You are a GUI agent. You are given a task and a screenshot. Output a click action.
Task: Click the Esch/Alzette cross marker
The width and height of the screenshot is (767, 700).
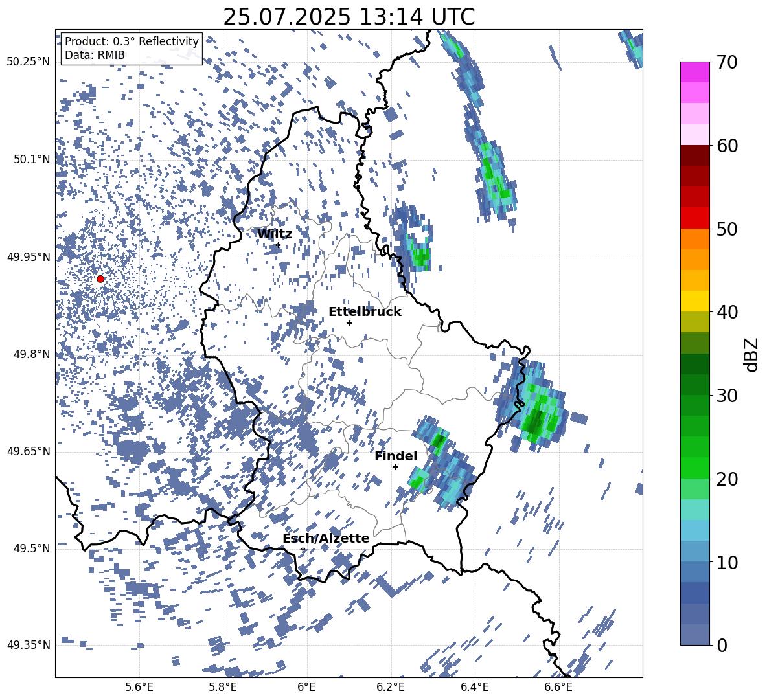303,549
